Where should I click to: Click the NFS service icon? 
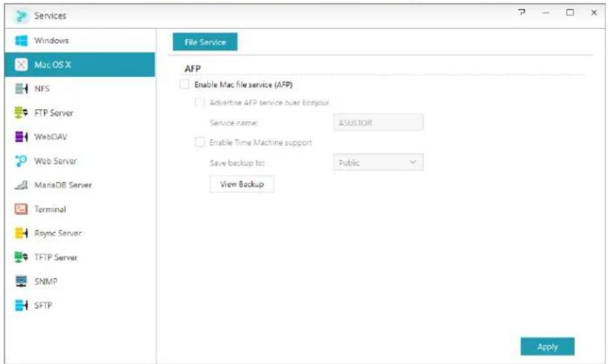pos(21,89)
